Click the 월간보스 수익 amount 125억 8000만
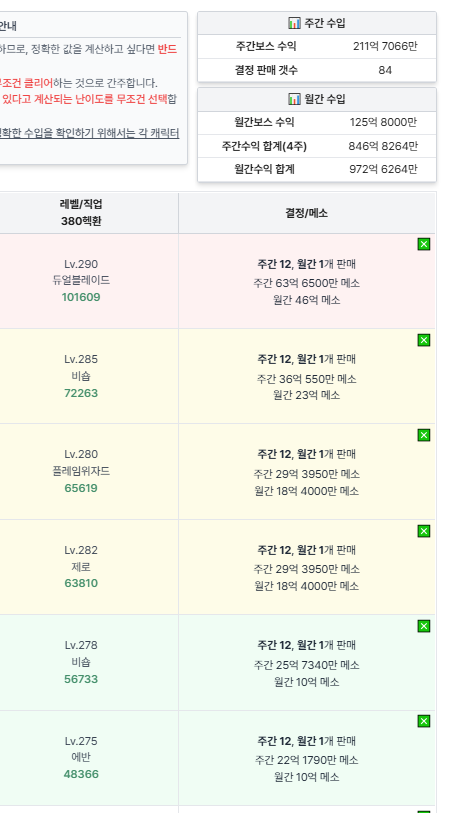466x813 pixels. click(x=383, y=122)
